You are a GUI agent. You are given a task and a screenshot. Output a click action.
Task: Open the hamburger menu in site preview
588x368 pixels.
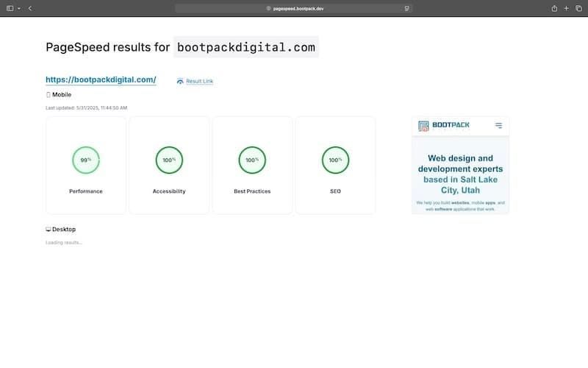(498, 126)
